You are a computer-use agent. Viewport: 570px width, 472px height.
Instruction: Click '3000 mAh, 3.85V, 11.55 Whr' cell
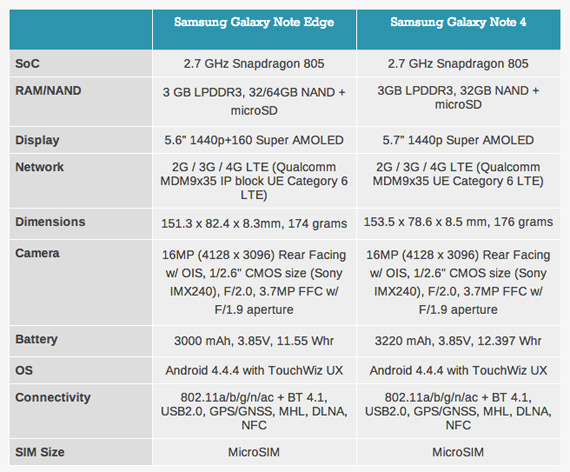(x=254, y=341)
